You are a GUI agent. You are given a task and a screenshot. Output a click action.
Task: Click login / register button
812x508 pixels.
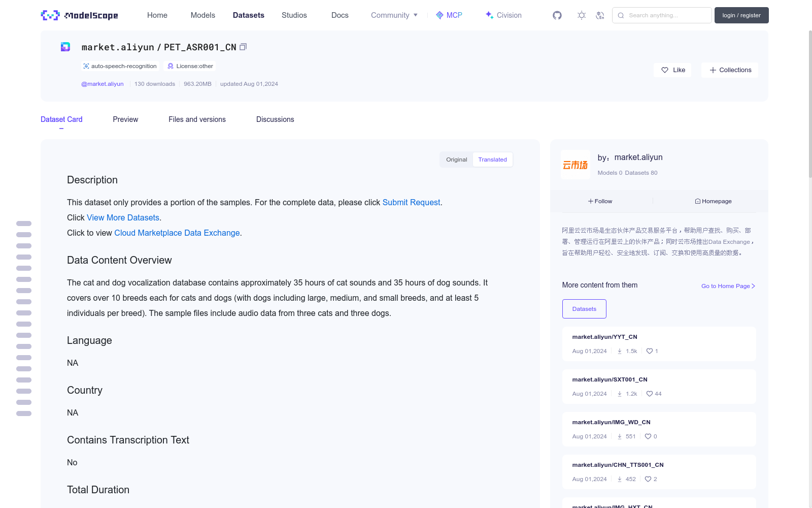point(741,15)
